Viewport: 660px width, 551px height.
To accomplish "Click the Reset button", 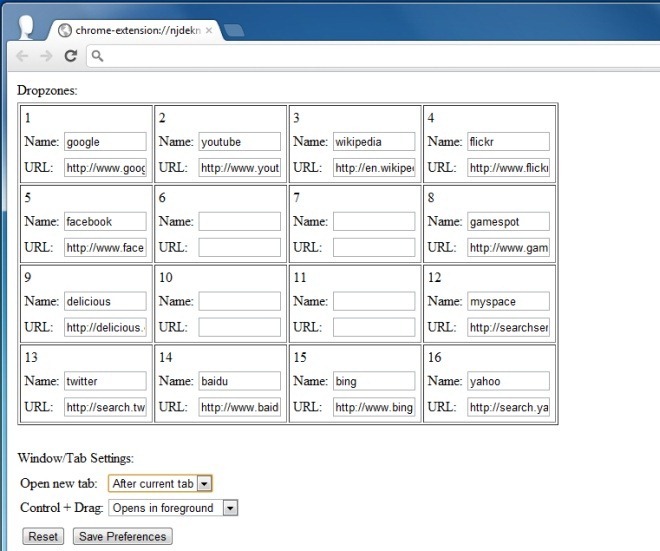I will tap(43, 537).
